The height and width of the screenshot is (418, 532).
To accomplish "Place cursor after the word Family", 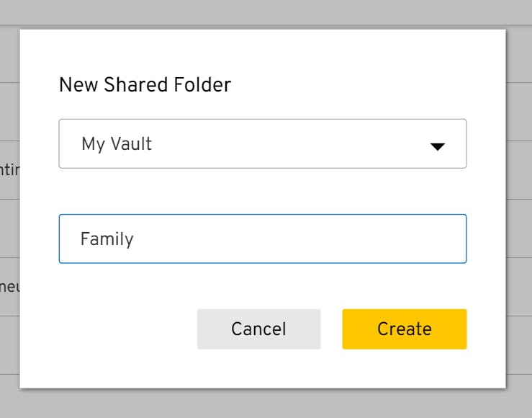I will coord(135,239).
